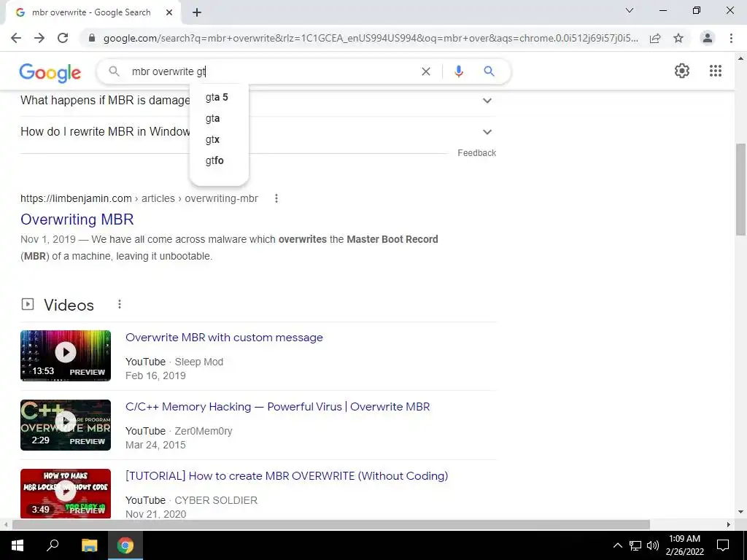The width and height of the screenshot is (747, 560).
Task: Open '[TUTORIAL] How to create MBR OVERWRITE' video
Action: coord(287,475)
